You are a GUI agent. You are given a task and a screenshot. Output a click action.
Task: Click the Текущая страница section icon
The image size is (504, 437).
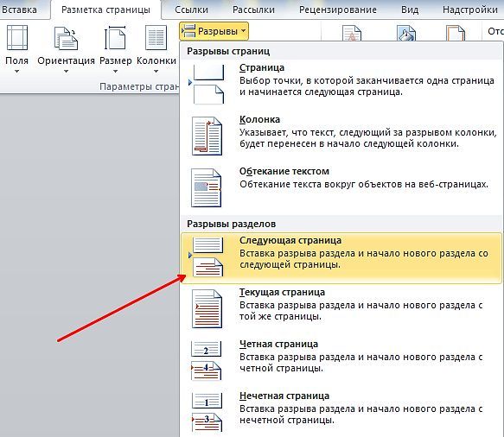(x=207, y=309)
